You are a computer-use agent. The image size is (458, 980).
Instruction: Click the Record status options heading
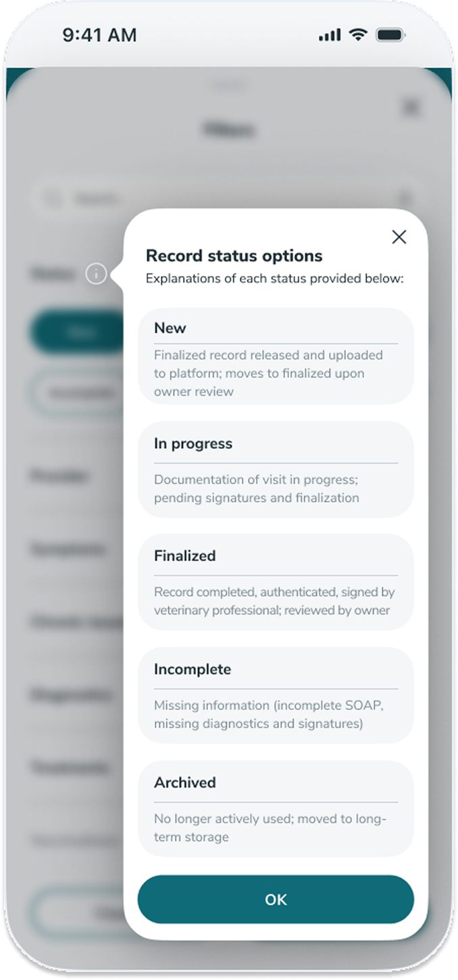[234, 256]
